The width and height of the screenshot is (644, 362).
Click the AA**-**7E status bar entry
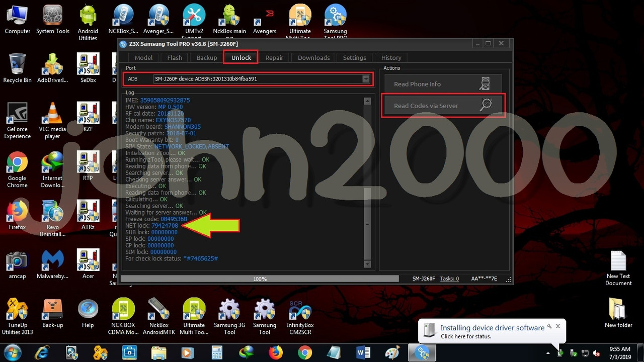(484, 279)
